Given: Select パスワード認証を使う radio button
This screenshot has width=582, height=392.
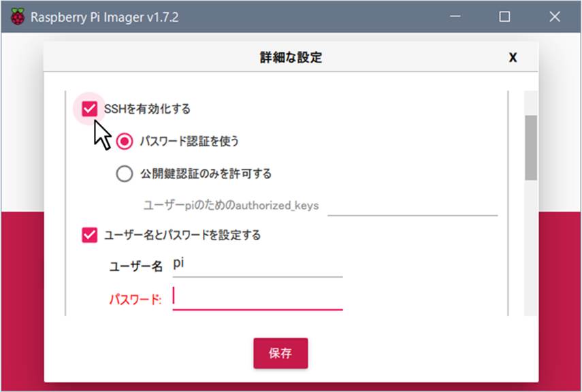Looking at the screenshot, I should (125, 142).
